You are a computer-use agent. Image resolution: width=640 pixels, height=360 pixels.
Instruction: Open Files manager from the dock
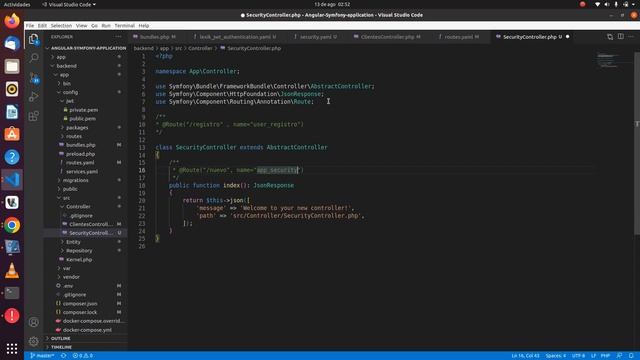point(12,66)
